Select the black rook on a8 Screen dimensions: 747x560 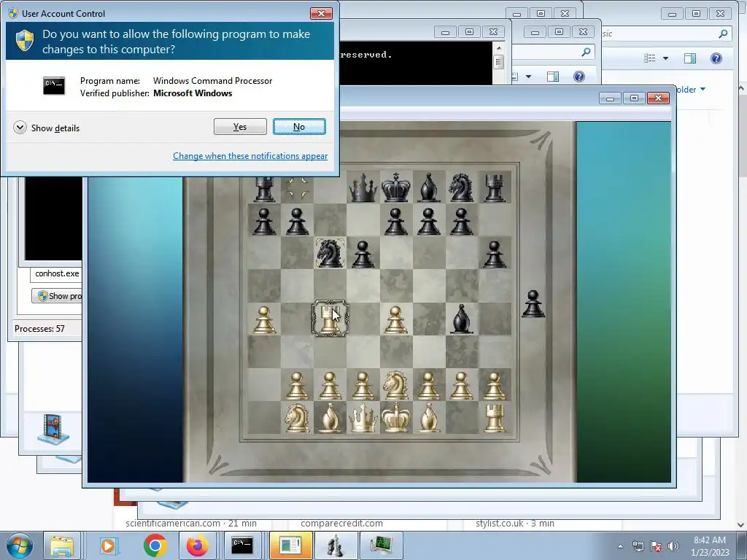point(264,189)
